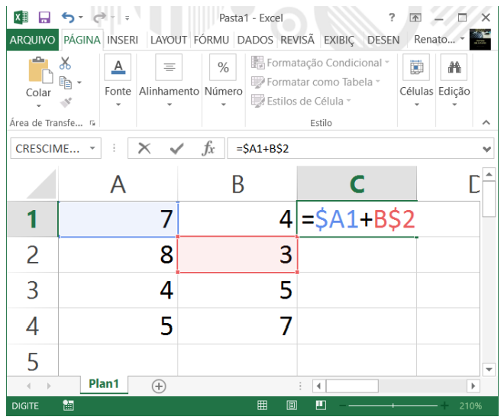Save the workbook with the floppy icon
The width and height of the screenshot is (504, 420).
(x=44, y=18)
